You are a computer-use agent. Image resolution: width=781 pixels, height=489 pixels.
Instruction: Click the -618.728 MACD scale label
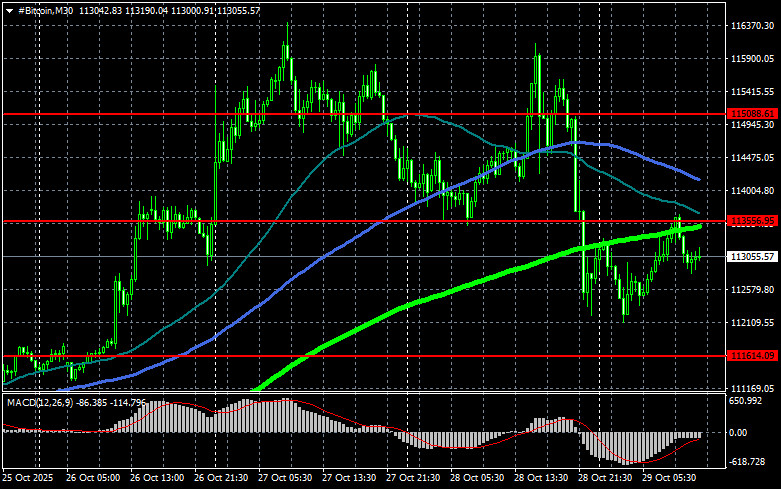coord(747,462)
